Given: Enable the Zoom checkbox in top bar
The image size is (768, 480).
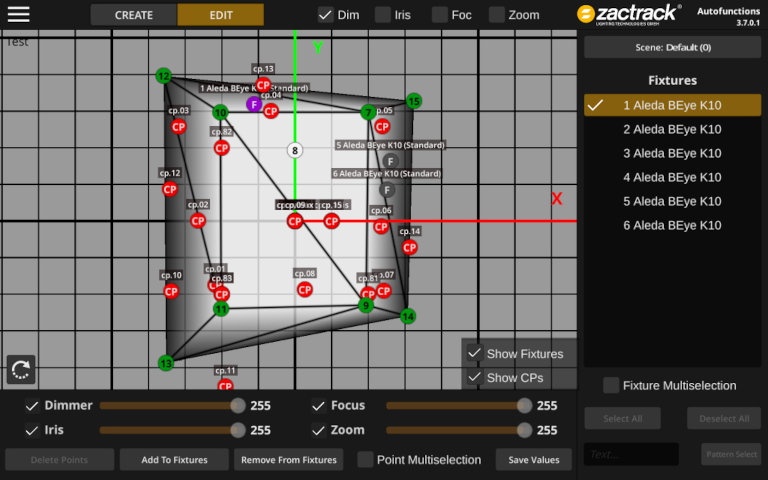Looking at the screenshot, I should point(496,15).
